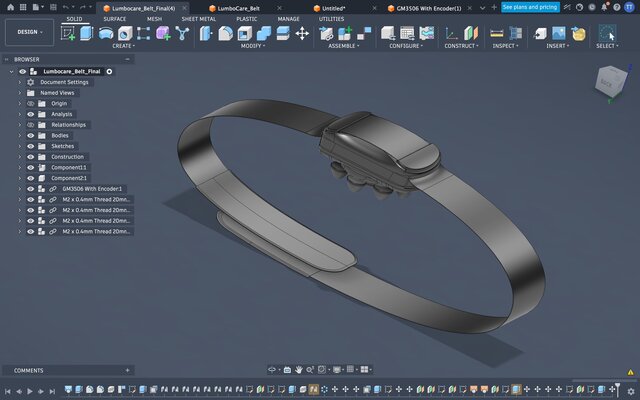
Task: Expand the Bodies folder
Action: coord(19,136)
